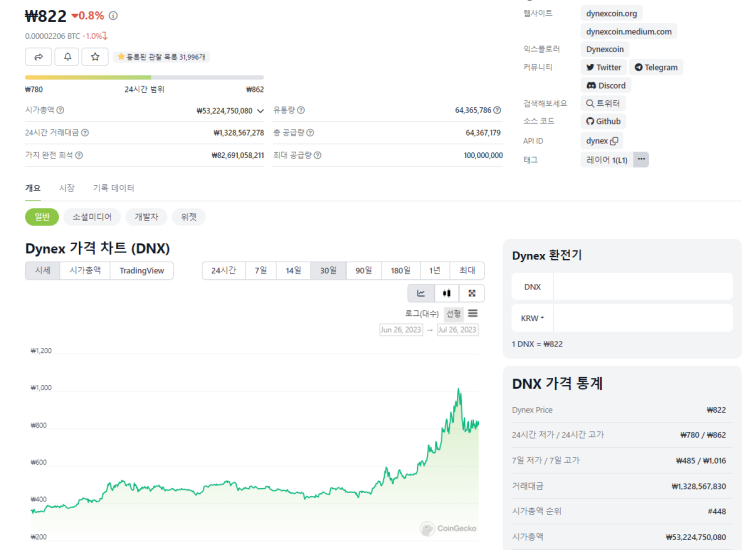
Task: Set a price alert with bell icon
Action: coord(67,57)
